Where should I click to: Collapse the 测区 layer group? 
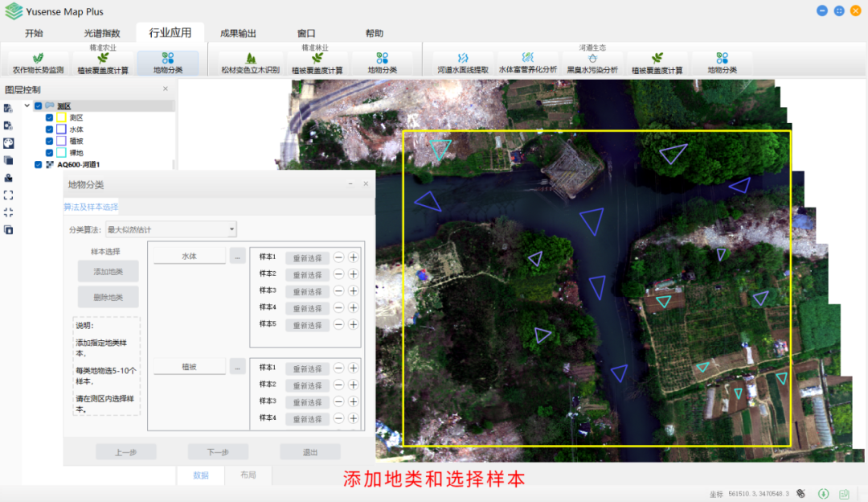pyautogui.click(x=27, y=105)
